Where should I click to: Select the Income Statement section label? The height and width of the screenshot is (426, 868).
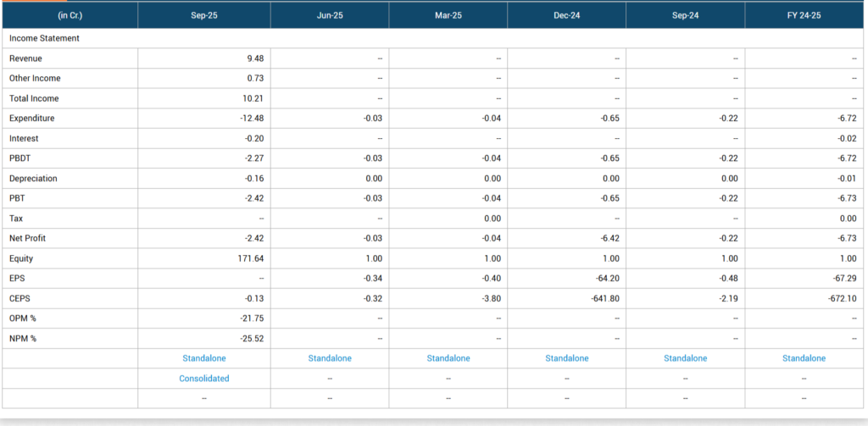[44, 38]
